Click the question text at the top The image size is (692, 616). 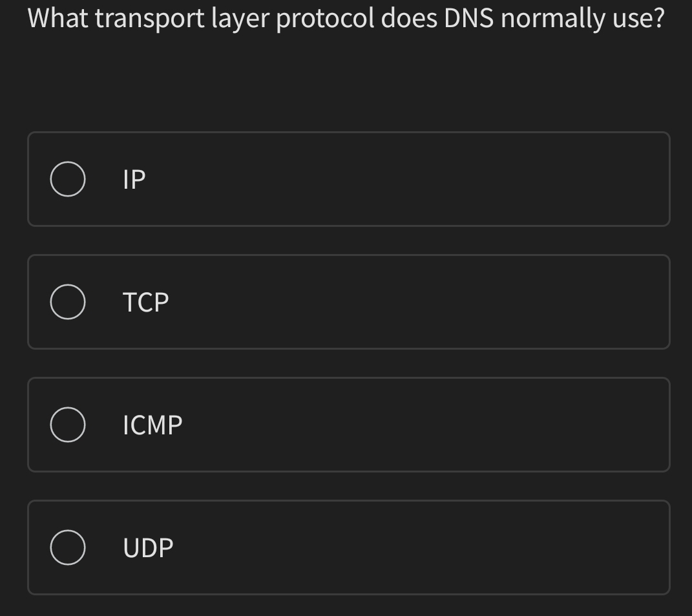pyautogui.click(x=346, y=19)
